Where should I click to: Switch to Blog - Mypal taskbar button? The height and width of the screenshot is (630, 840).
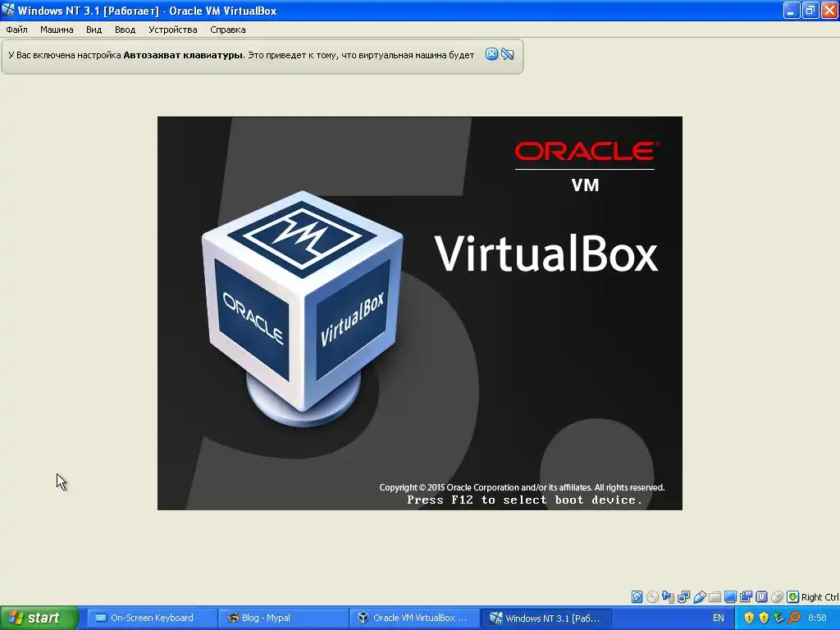tap(282, 619)
